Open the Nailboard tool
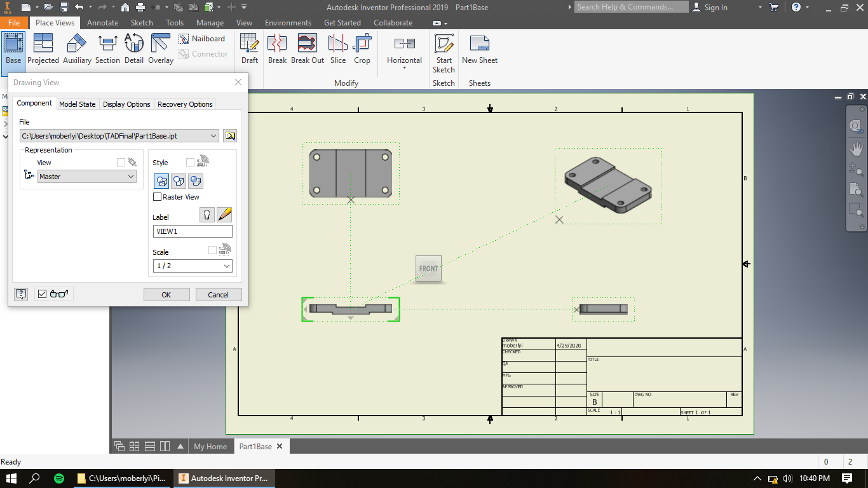This screenshot has height=488, width=868. tap(202, 39)
